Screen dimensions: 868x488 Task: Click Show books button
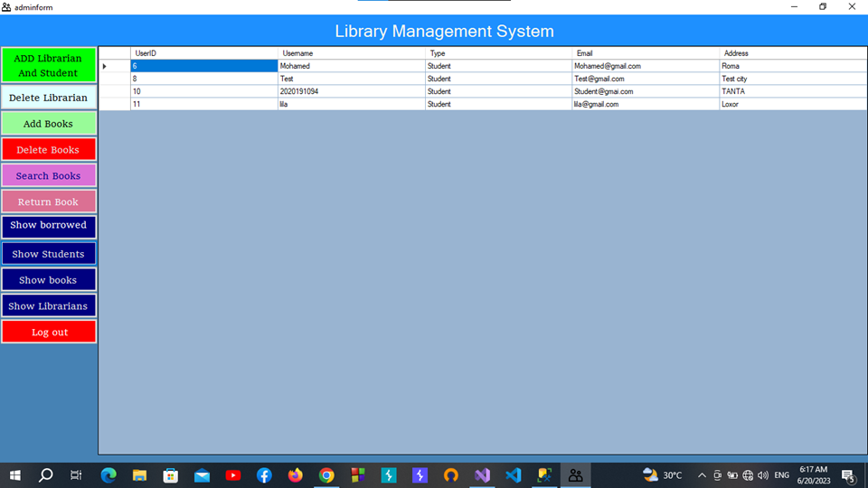(48, 279)
